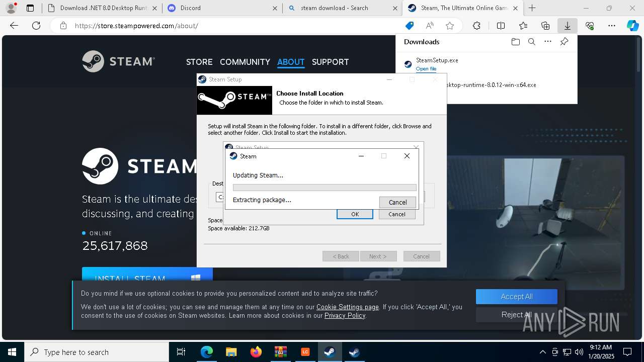Open a new browser tab

coord(532,8)
